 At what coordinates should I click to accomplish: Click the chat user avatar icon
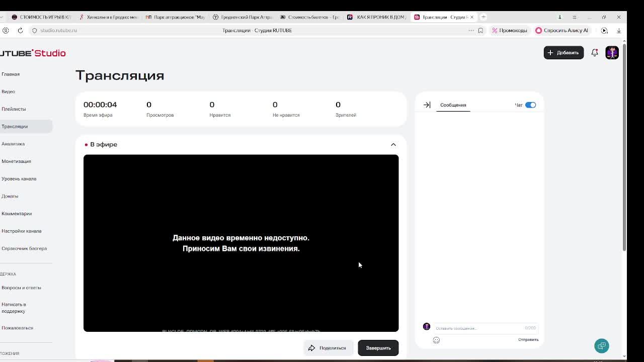pos(427,327)
